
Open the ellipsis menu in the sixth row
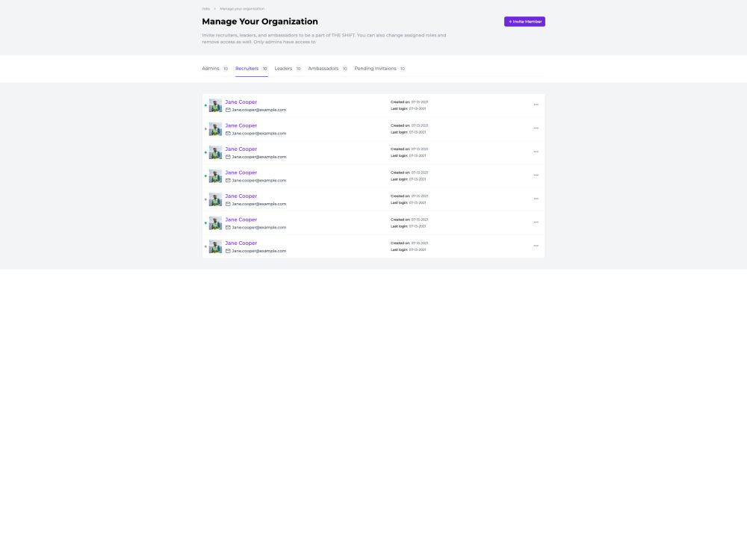pyautogui.click(x=536, y=223)
